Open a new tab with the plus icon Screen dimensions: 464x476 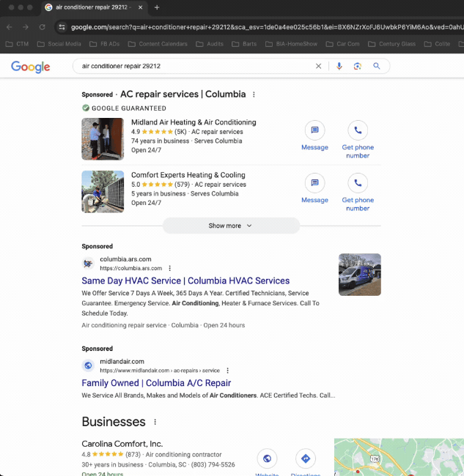[x=157, y=7]
